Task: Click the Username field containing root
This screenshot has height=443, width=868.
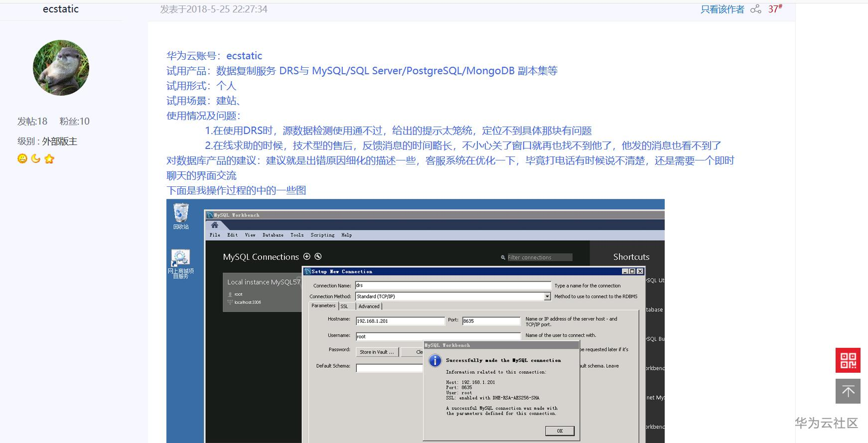Action: pyautogui.click(x=438, y=336)
